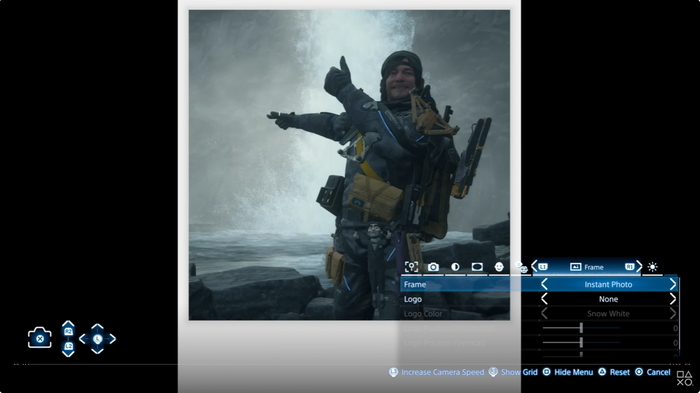Cycle Logo option backward with left chevron
Image resolution: width=700 pixels, height=393 pixels.
pyautogui.click(x=544, y=299)
